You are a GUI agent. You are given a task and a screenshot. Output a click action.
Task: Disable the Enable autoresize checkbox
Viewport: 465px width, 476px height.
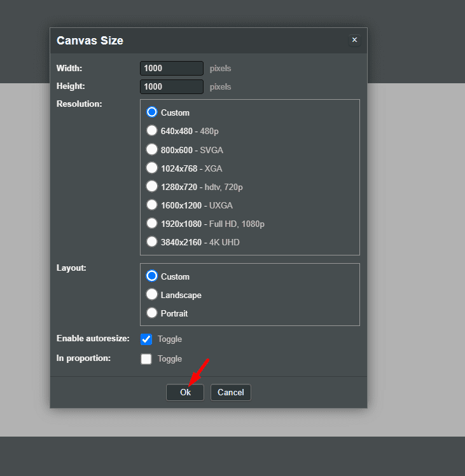[146, 339]
